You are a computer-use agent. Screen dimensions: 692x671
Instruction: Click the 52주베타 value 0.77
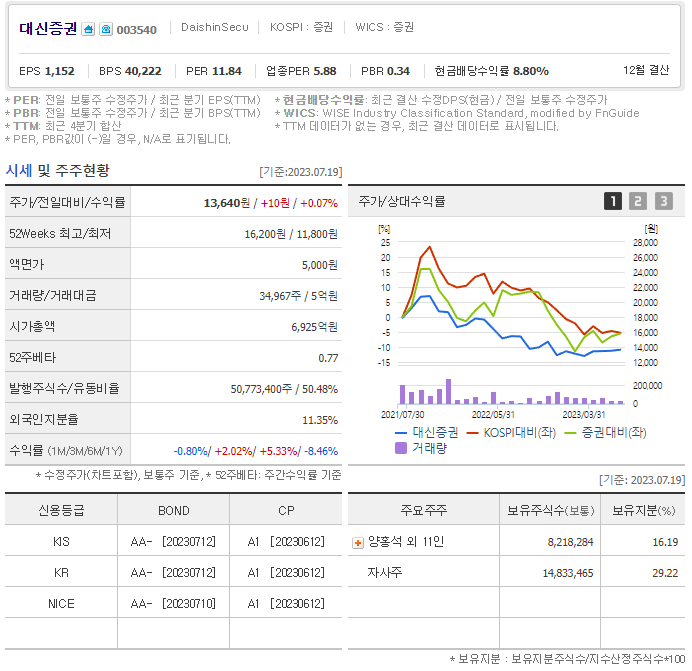pos(328,358)
